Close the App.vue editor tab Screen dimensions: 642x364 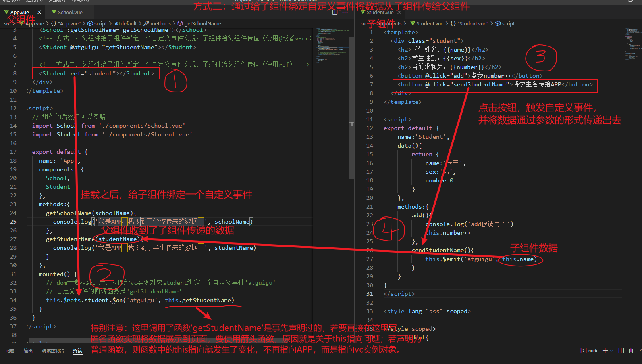tap(39, 12)
